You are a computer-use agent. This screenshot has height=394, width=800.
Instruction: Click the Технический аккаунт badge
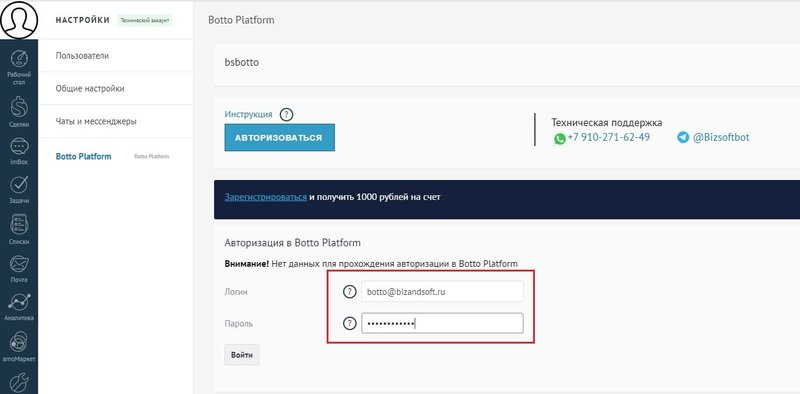pyautogui.click(x=145, y=20)
